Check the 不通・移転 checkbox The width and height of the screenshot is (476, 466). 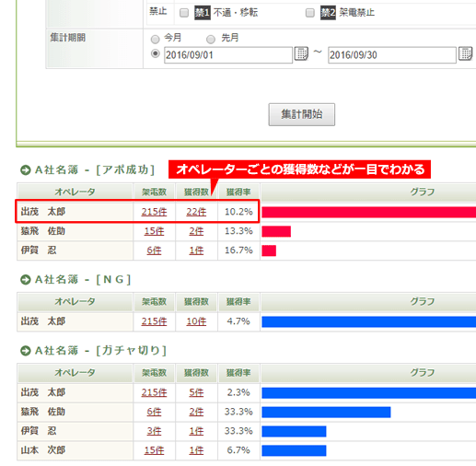(x=184, y=13)
